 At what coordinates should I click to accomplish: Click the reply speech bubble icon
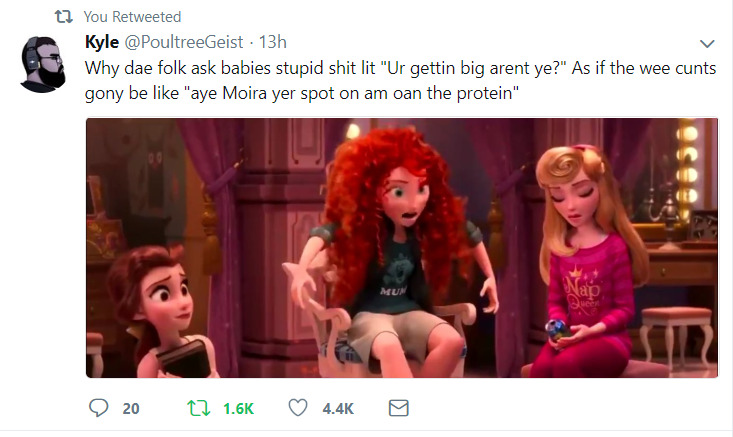click(x=99, y=408)
